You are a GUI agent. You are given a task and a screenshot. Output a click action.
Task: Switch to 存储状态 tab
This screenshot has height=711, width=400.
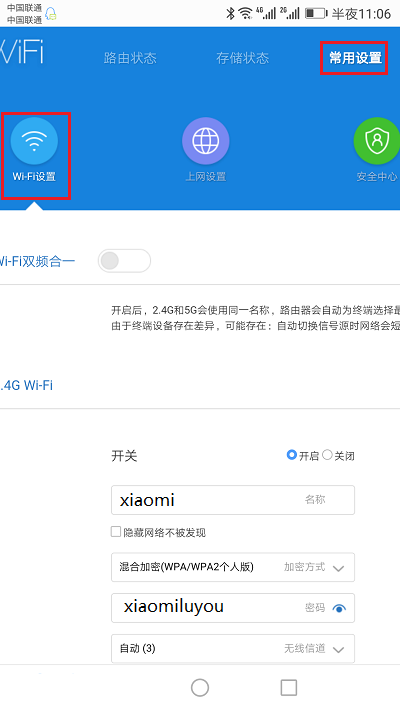pos(243,58)
